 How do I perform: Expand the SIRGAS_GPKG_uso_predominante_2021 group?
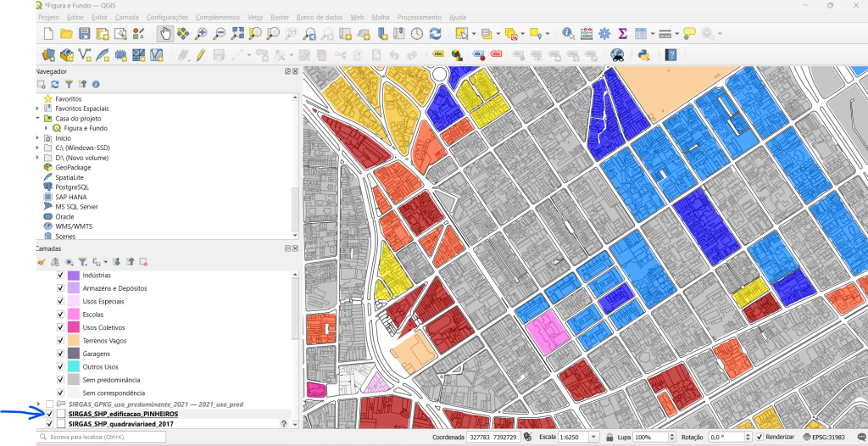[x=39, y=404]
